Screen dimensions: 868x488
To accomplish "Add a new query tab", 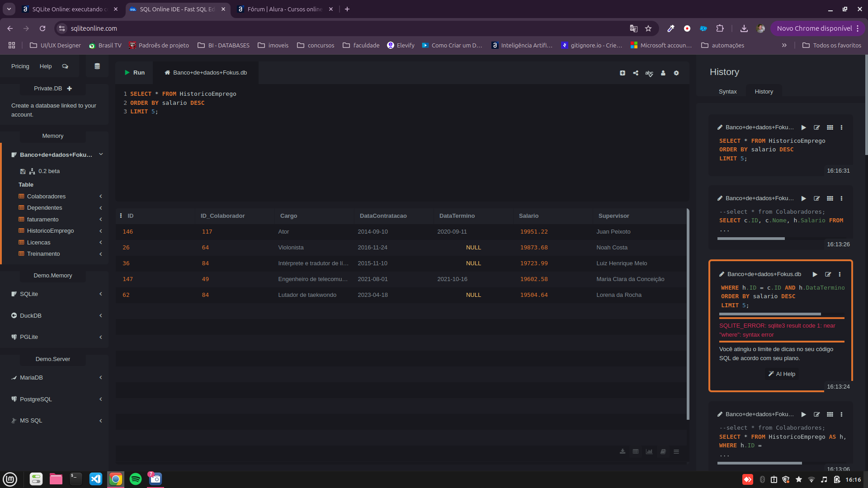I will (623, 73).
